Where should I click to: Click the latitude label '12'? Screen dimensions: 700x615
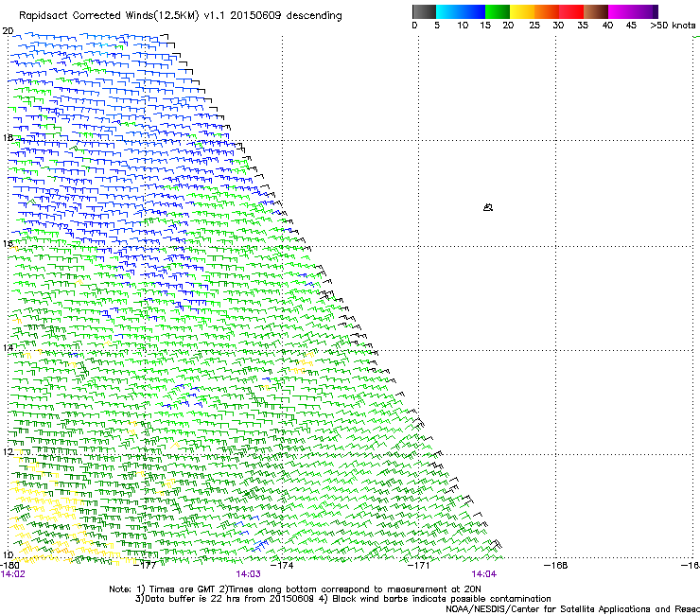click(x=8, y=452)
